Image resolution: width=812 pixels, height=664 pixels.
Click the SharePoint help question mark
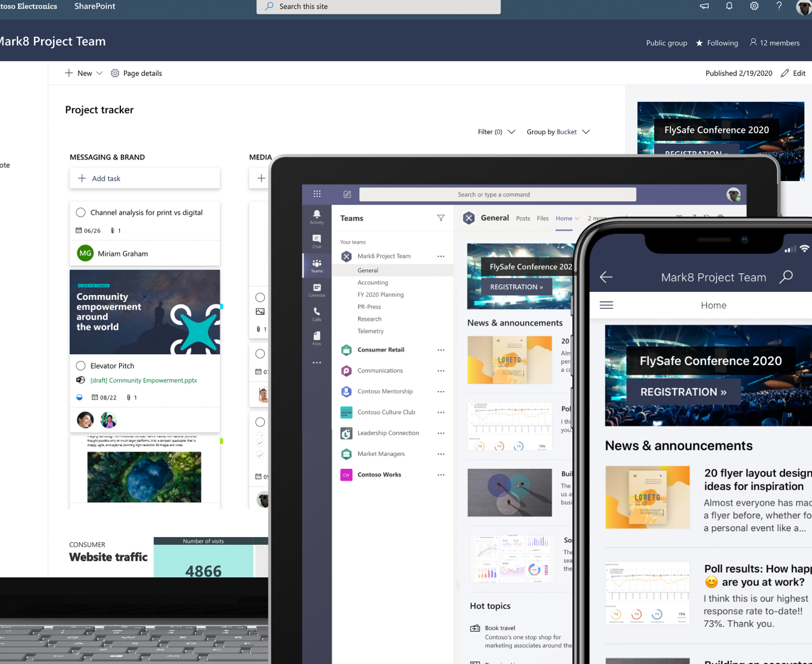tap(779, 7)
